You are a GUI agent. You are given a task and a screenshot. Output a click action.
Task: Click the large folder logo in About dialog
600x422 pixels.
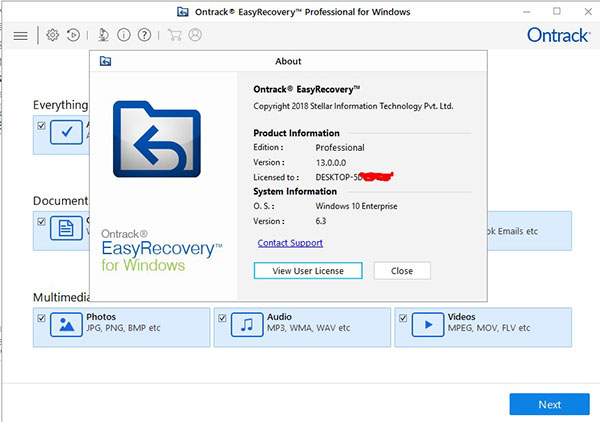[x=157, y=139]
